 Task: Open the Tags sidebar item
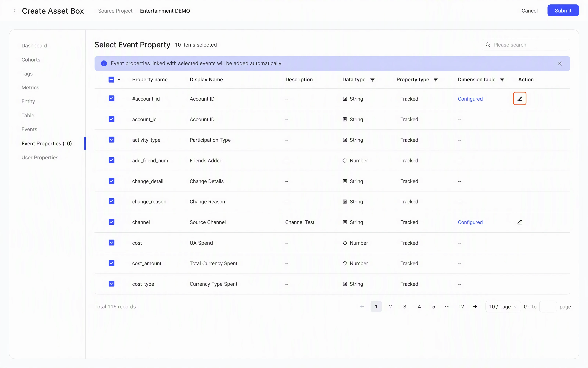coord(27,74)
